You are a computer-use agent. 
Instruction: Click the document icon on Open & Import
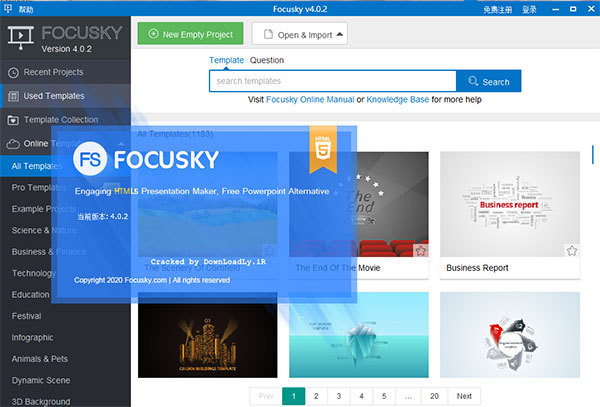[x=268, y=34]
